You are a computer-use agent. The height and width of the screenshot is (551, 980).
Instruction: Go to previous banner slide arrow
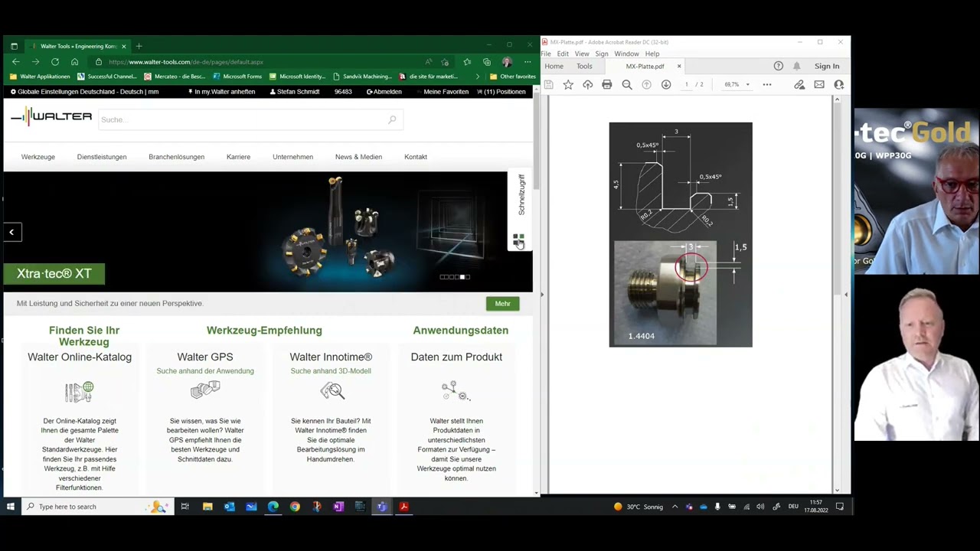click(x=12, y=232)
